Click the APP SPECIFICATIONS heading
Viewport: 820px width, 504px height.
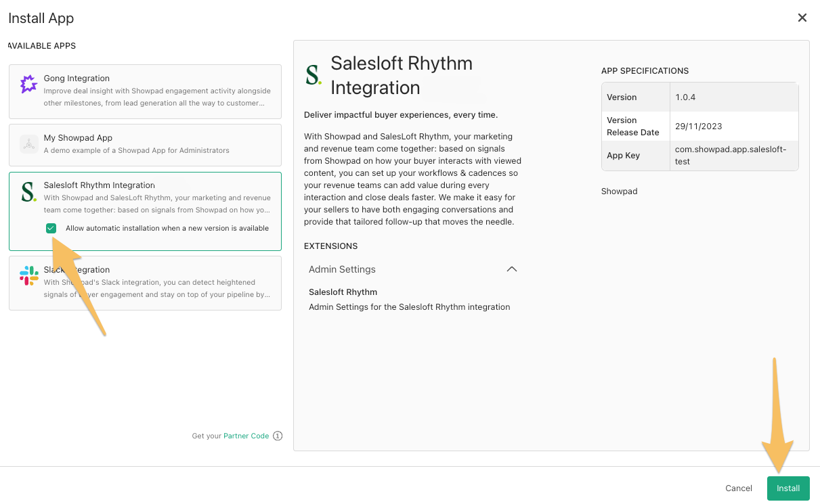pyautogui.click(x=645, y=71)
